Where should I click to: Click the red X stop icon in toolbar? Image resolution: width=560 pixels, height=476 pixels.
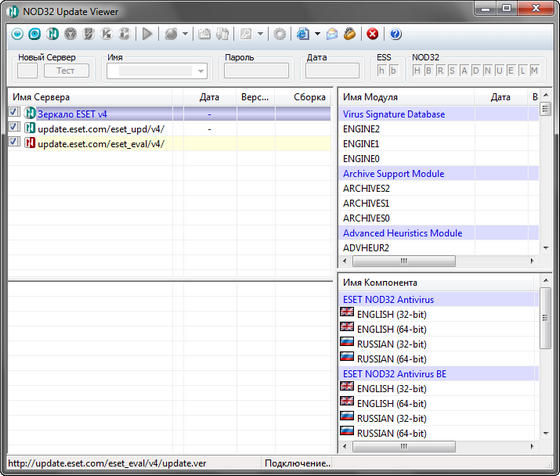(372, 34)
